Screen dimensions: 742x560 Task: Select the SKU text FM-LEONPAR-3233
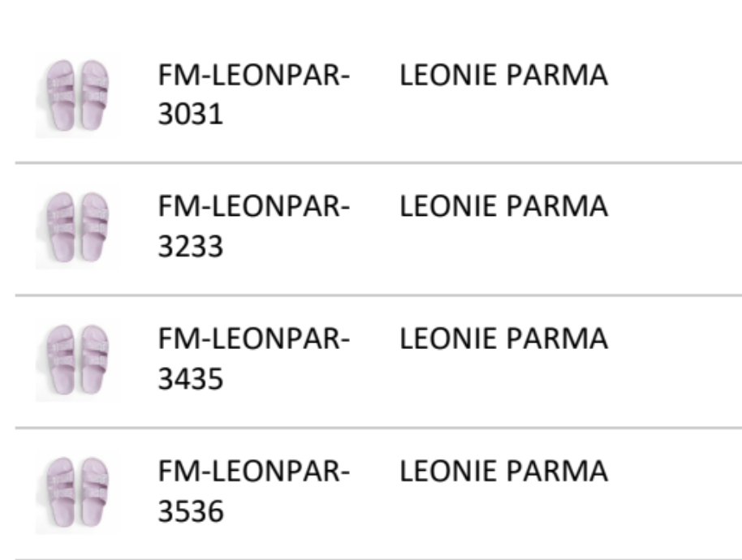(252, 226)
